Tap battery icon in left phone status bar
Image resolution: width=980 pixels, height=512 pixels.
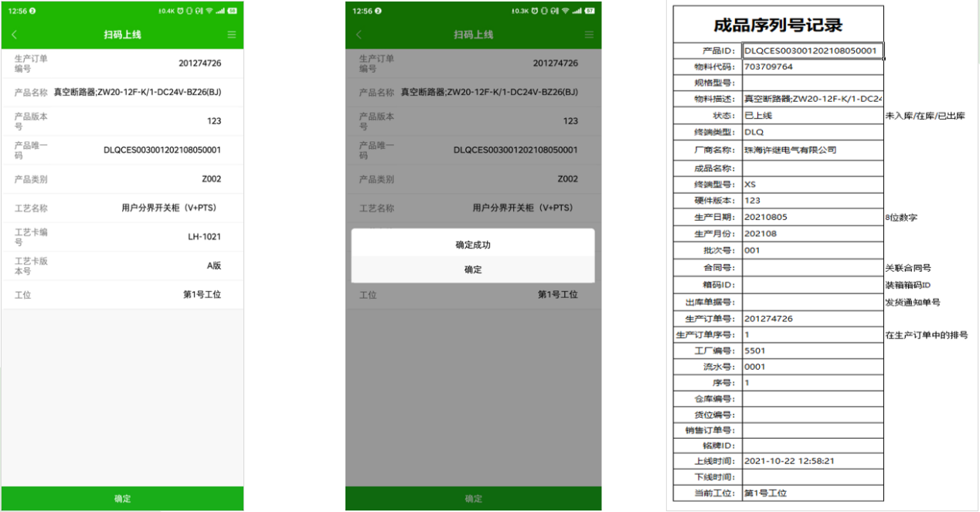pos(232,11)
